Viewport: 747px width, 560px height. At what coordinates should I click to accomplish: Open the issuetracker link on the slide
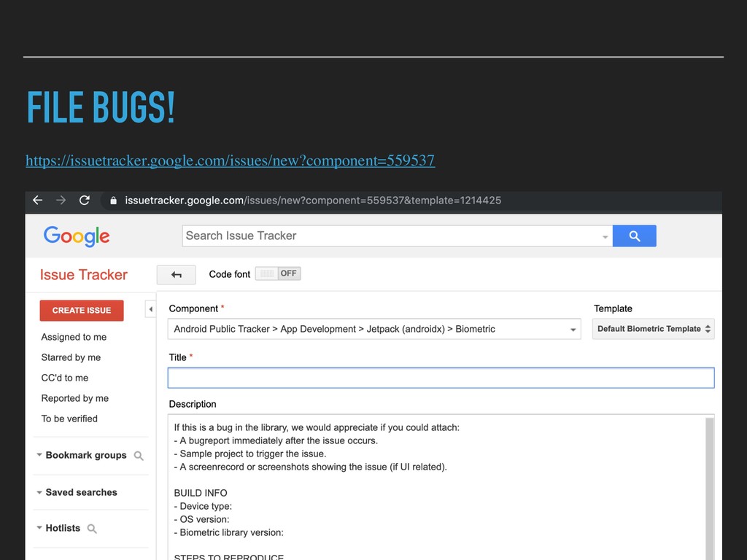point(230,160)
